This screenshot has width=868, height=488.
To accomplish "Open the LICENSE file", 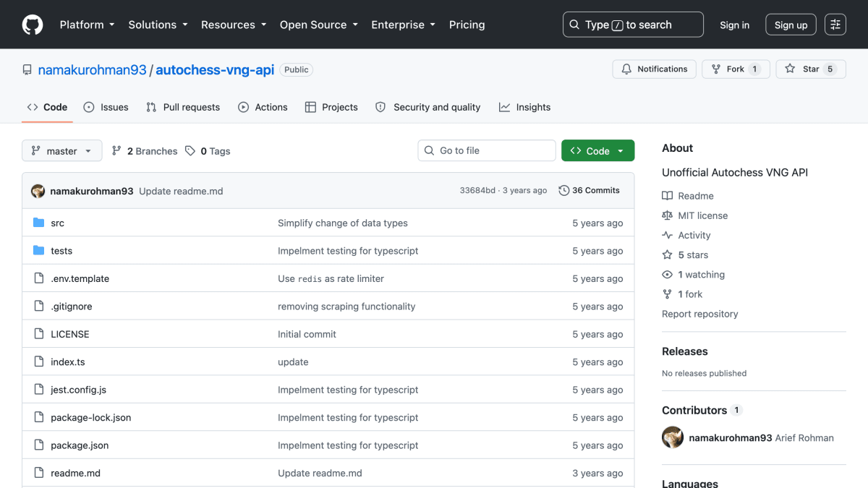I will pyautogui.click(x=70, y=334).
